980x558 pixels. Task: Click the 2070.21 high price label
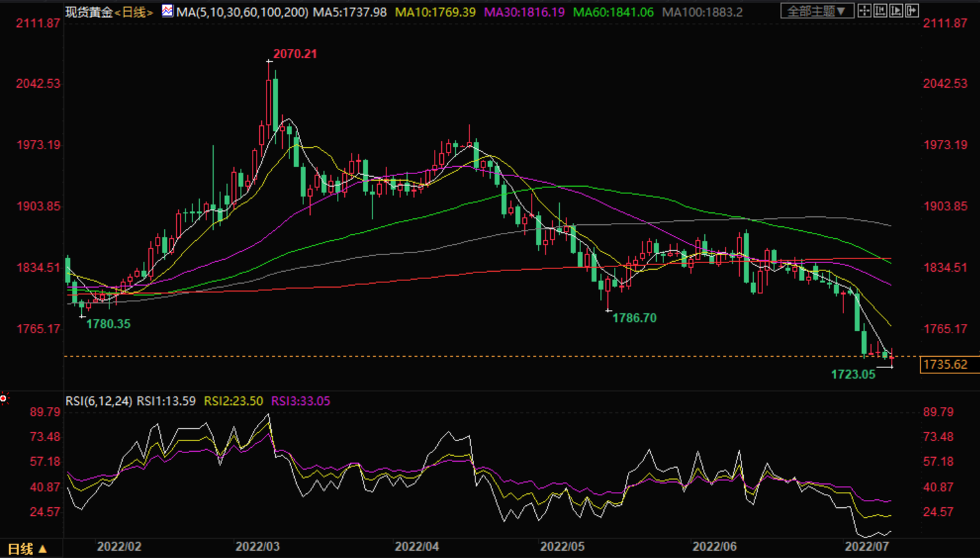(295, 54)
